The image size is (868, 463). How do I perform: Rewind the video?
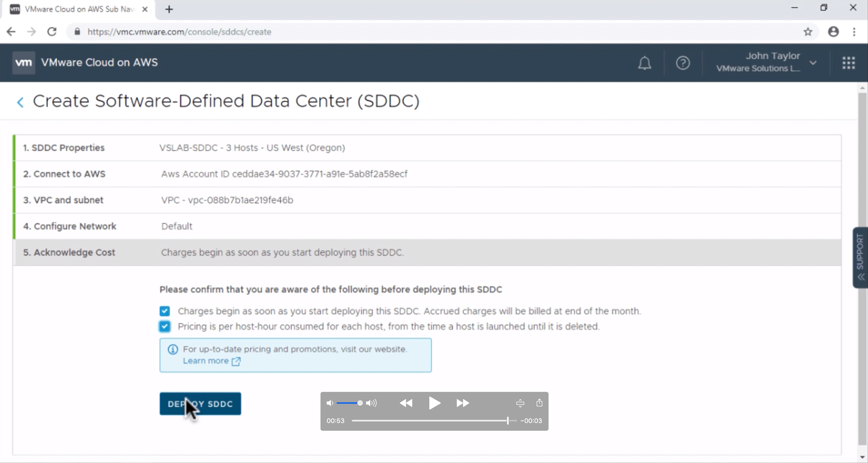tap(406, 403)
